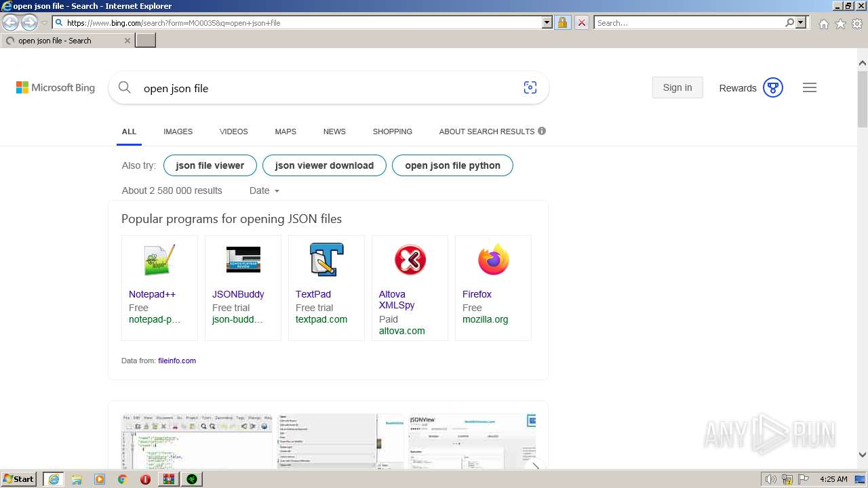Open the code editor screenshot thumbnail
The height and width of the screenshot is (488, 868).
coord(197,441)
